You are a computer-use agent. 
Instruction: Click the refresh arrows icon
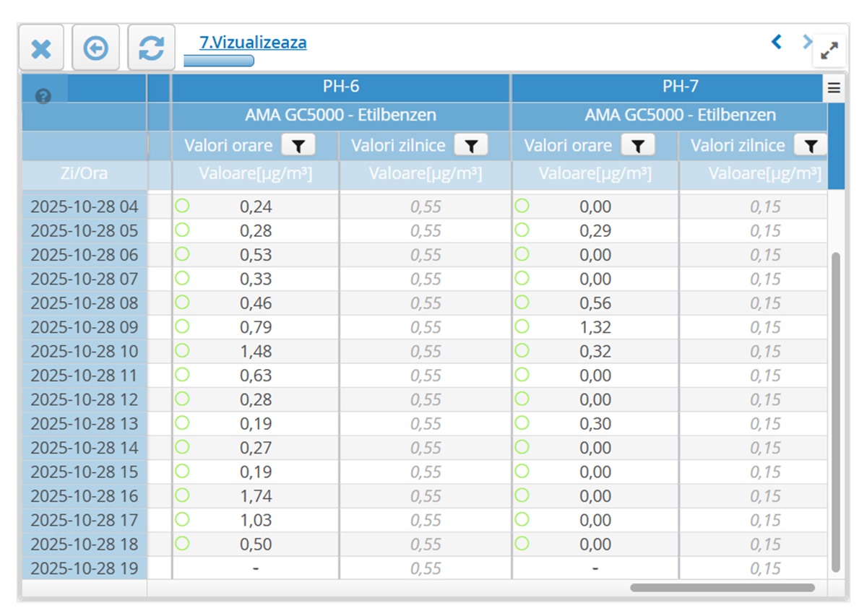pyautogui.click(x=151, y=48)
